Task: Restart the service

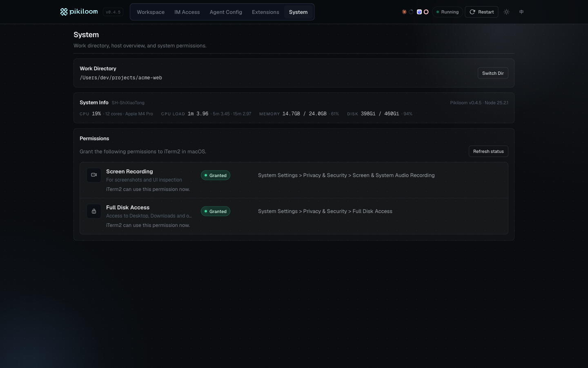Action: pyautogui.click(x=481, y=12)
